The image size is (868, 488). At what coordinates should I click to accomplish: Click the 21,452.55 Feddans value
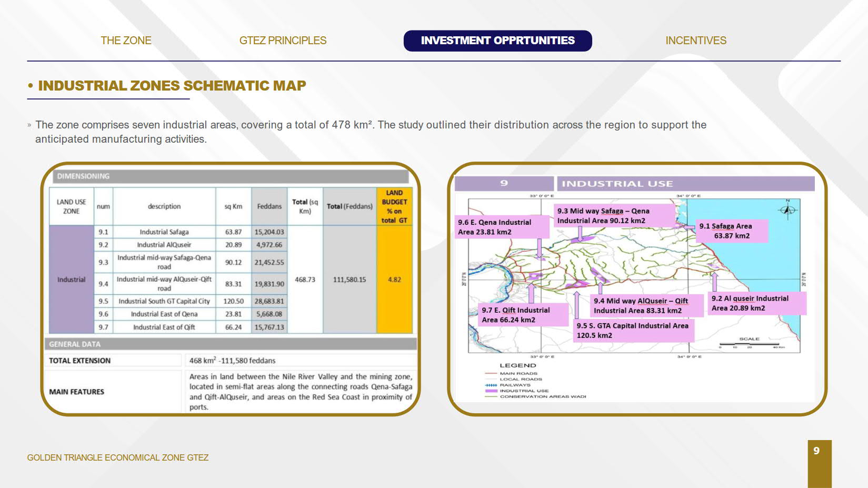pyautogui.click(x=269, y=262)
